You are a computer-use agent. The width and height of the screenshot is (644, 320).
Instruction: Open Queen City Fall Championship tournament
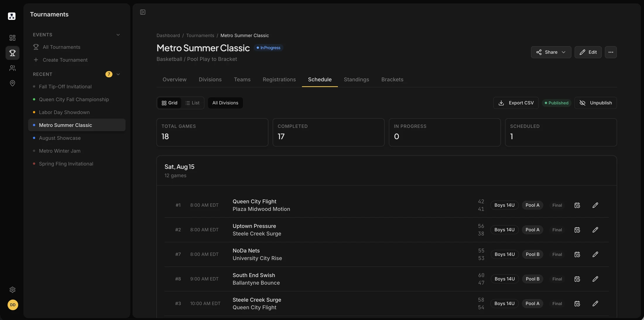click(x=77, y=99)
